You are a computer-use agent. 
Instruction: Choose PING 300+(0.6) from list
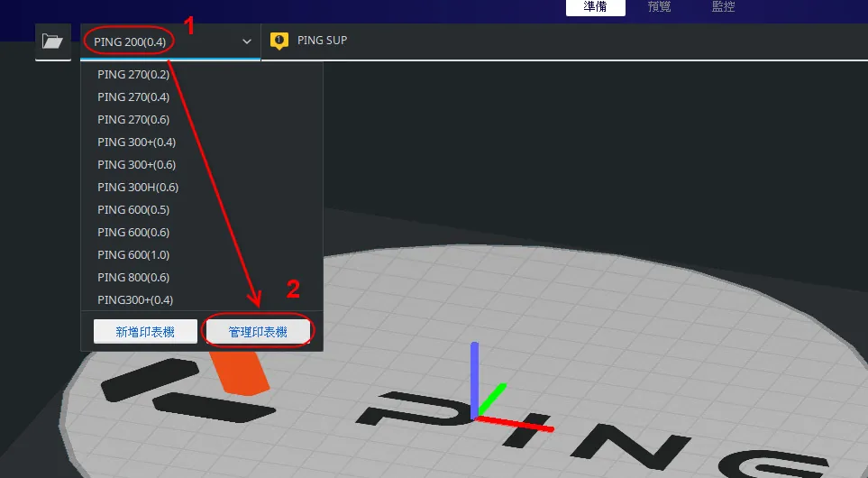(202, 164)
